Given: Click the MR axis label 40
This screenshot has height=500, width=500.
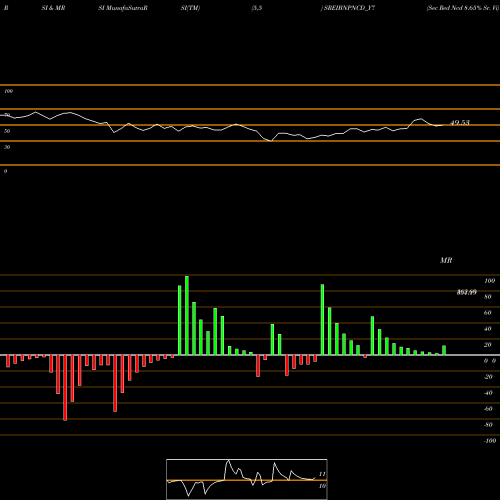Looking at the screenshot, I should [x=487, y=329].
